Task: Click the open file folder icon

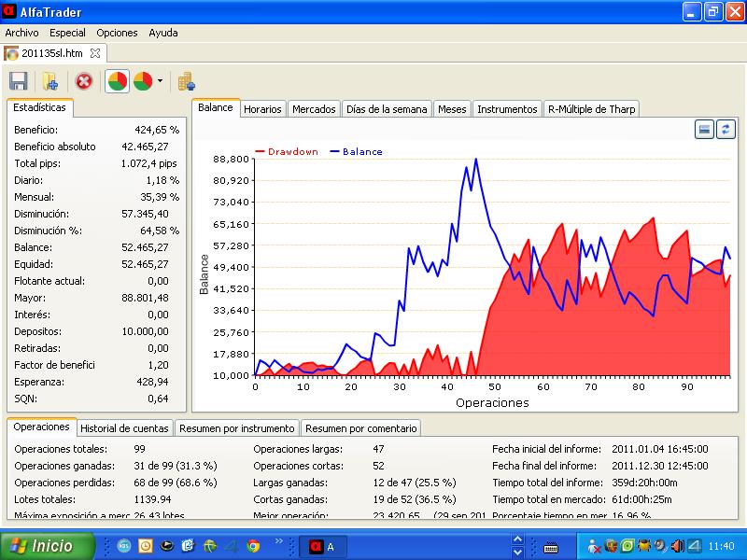Action: pos(50,81)
